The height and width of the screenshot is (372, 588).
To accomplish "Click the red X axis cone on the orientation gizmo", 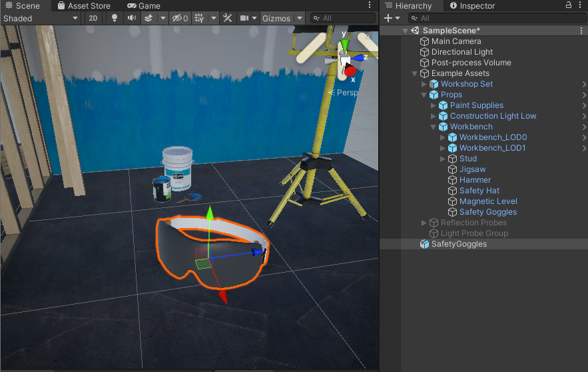I will [x=350, y=71].
